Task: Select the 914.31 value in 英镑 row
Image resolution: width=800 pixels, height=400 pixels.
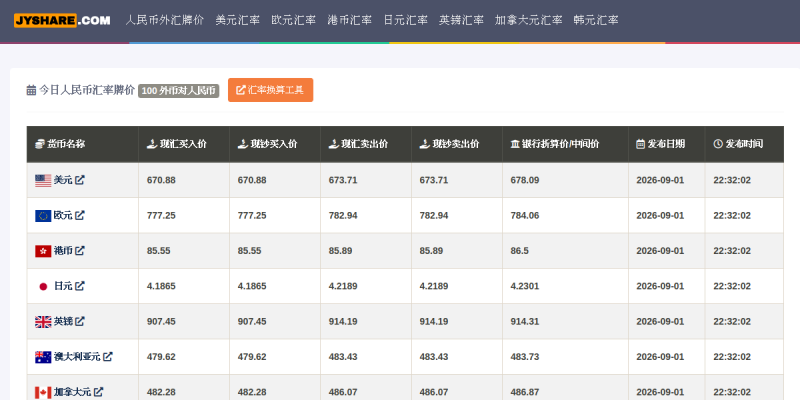Action: [x=525, y=321]
